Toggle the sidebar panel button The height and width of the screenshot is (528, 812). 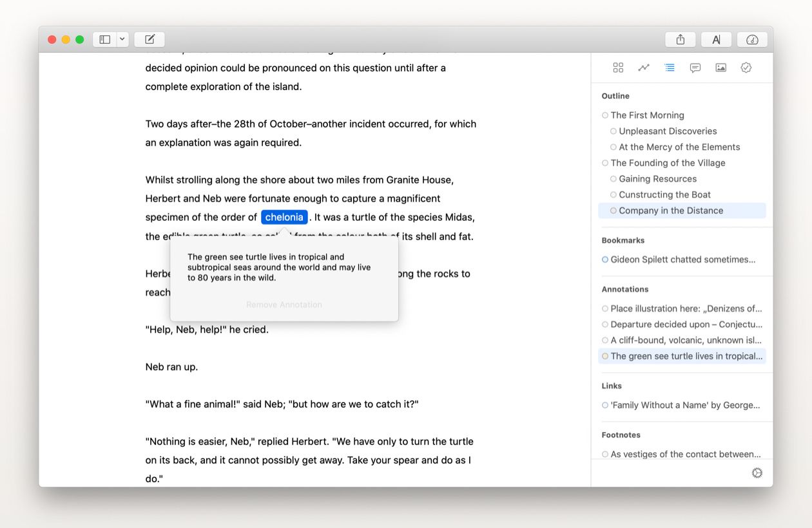click(104, 40)
